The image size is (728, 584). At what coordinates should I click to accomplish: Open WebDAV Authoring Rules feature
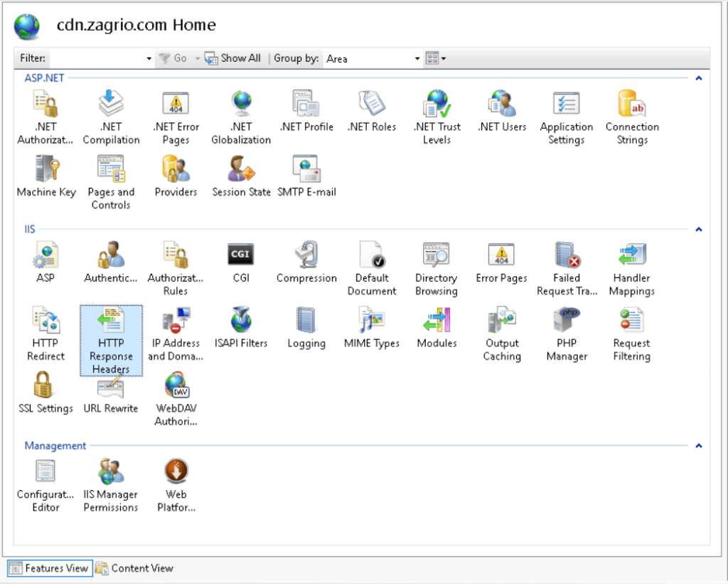click(176, 399)
